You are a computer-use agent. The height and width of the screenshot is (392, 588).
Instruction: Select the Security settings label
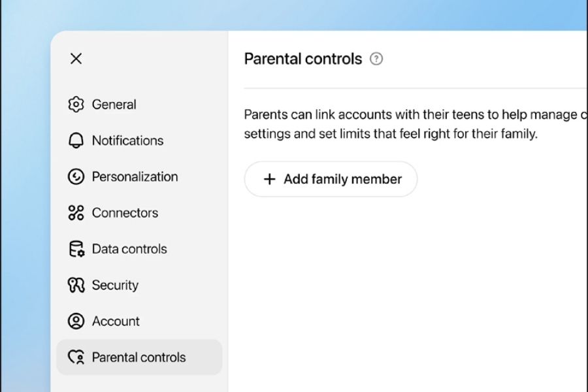[x=115, y=285]
